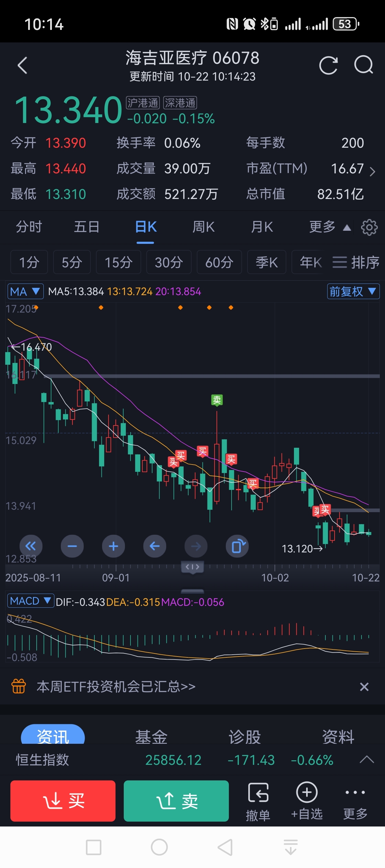Select the 5分 interval

point(72,262)
